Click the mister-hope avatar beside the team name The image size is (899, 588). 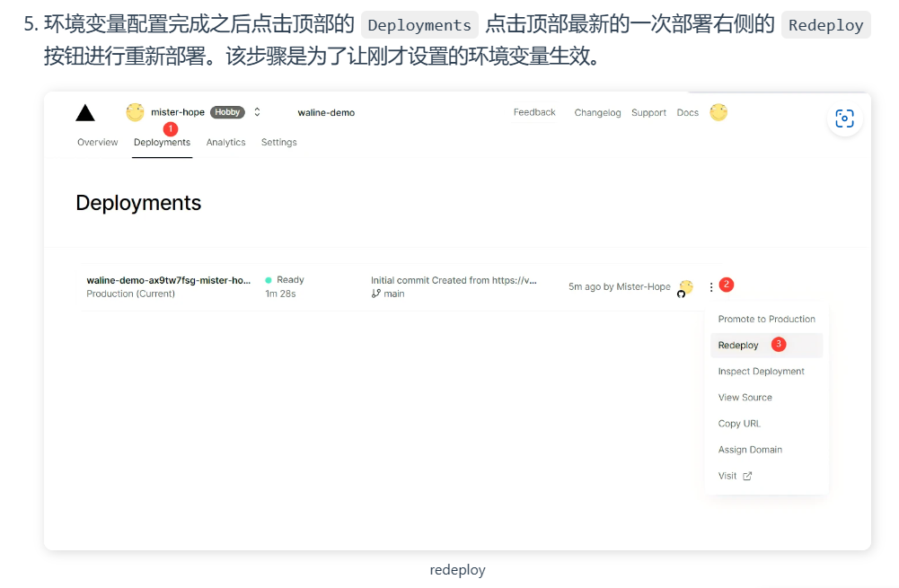(x=136, y=112)
